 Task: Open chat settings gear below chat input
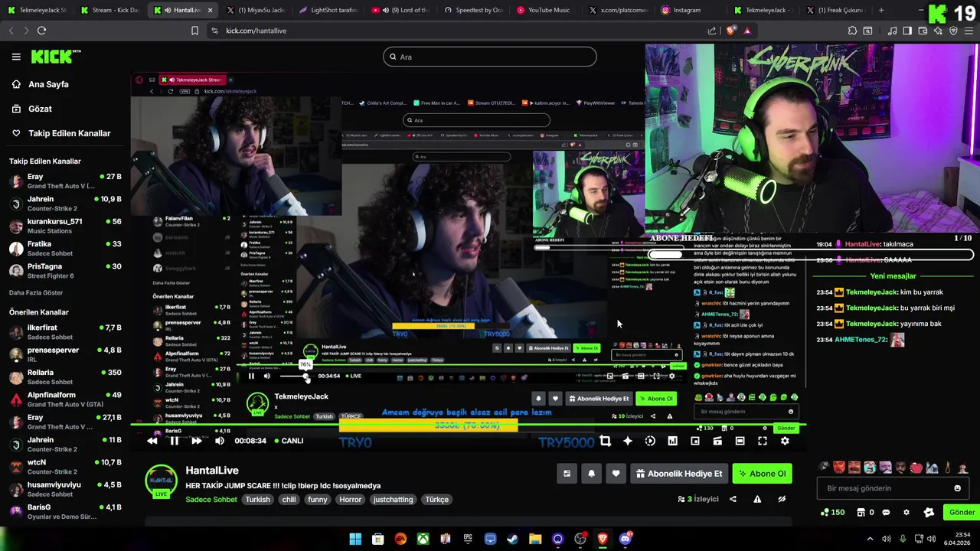[906, 513]
